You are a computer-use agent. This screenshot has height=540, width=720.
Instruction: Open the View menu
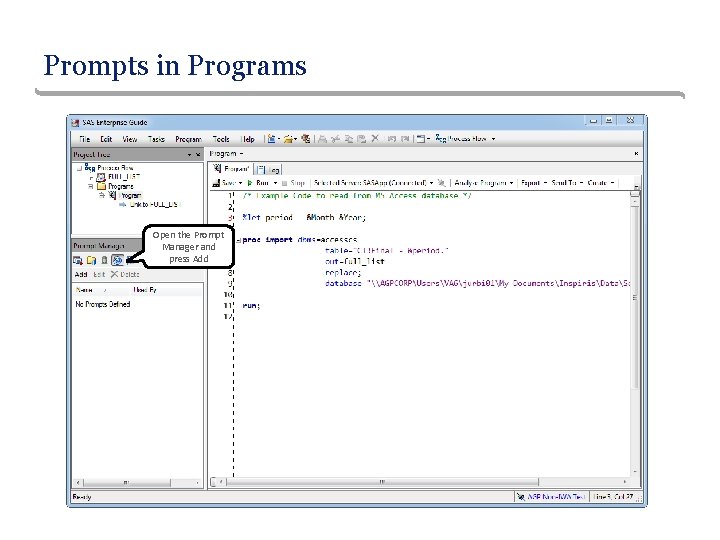(x=129, y=139)
